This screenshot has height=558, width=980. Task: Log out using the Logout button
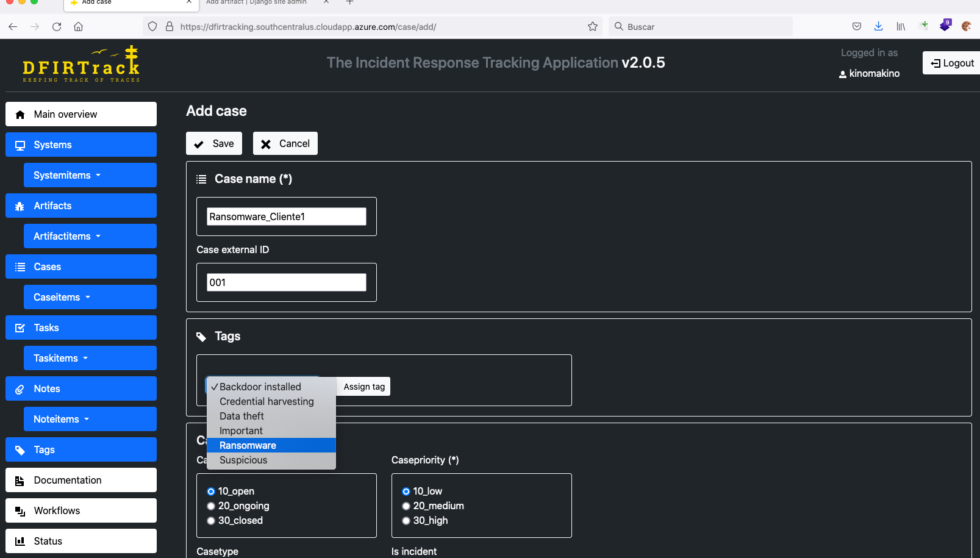click(x=952, y=63)
